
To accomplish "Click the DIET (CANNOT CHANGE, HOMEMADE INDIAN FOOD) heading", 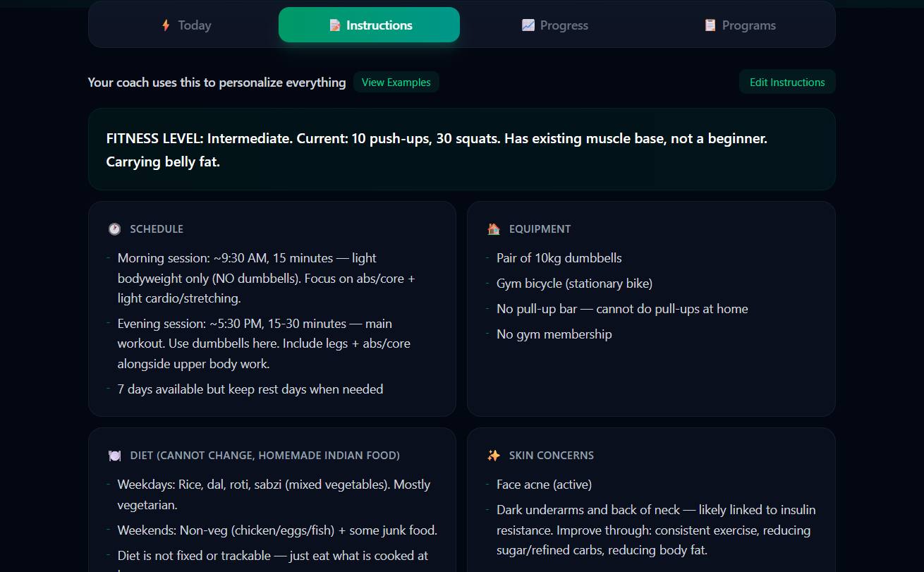I will [x=265, y=456].
